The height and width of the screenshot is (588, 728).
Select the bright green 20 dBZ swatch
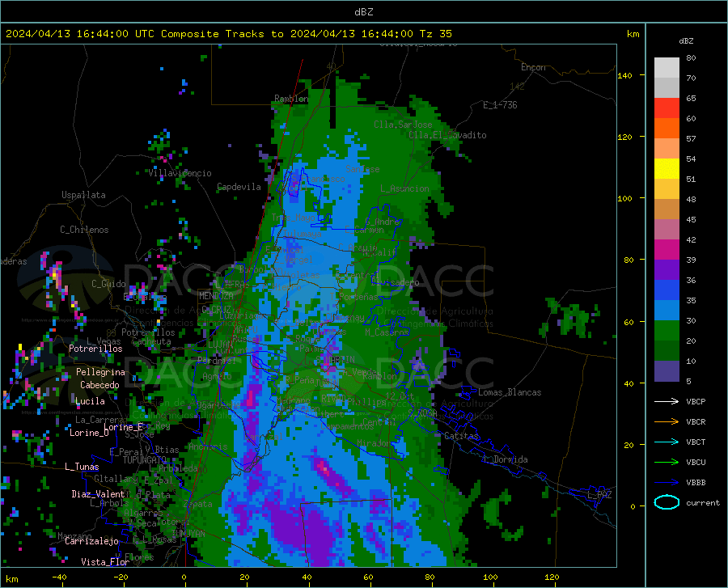click(x=667, y=331)
